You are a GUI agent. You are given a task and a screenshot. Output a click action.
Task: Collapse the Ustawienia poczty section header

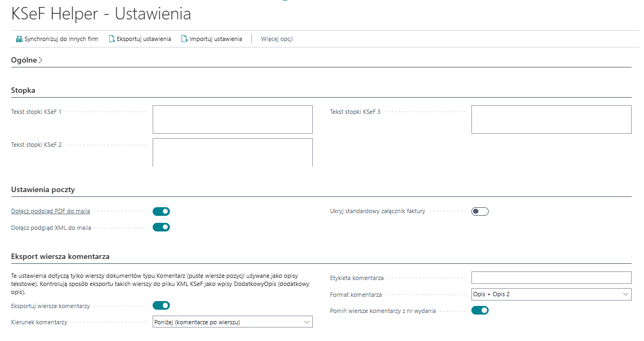click(x=43, y=190)
